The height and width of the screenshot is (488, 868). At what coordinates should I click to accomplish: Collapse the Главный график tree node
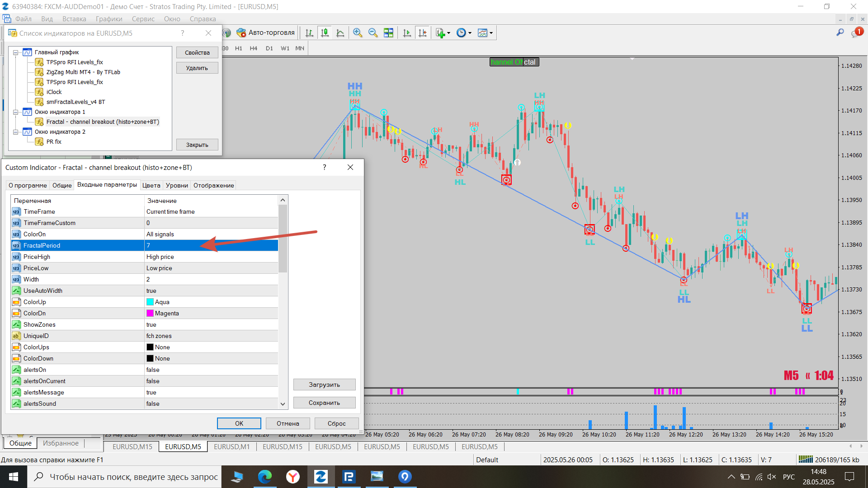(16, 52)
